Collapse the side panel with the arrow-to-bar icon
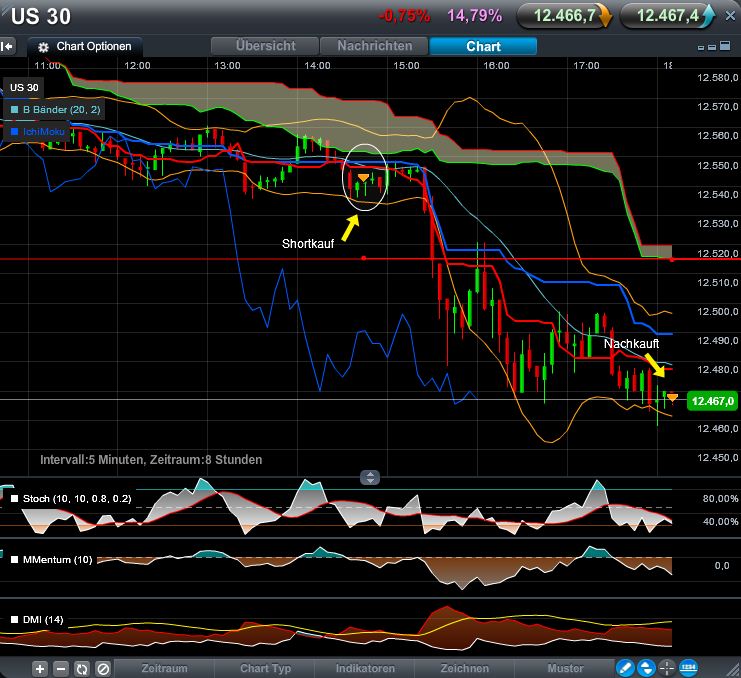 click(x=7, y=46)
